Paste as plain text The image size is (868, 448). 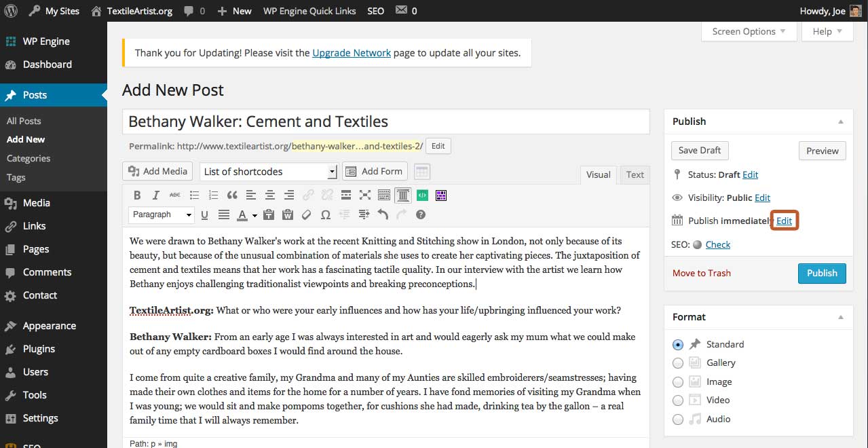point(268,215)
